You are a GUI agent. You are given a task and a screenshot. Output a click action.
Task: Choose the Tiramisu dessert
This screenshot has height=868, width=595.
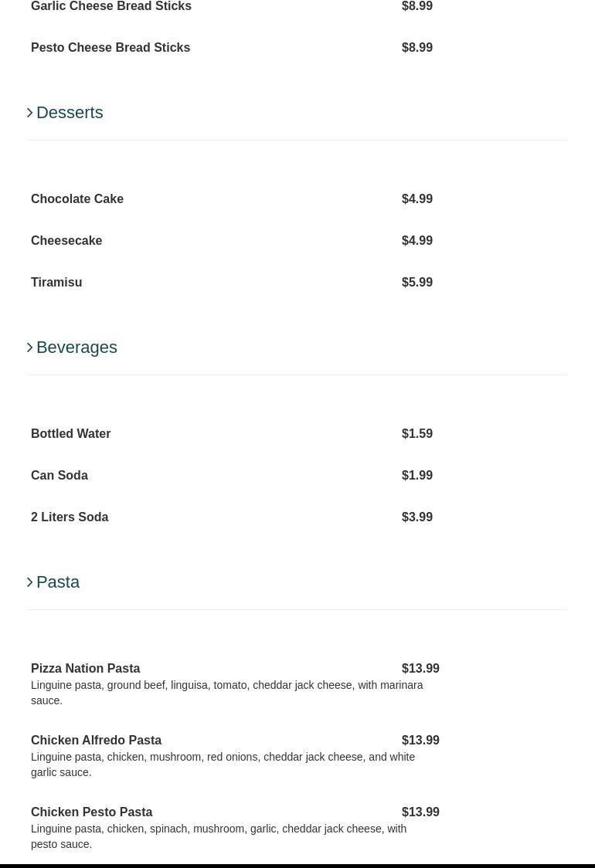(56, 283)
